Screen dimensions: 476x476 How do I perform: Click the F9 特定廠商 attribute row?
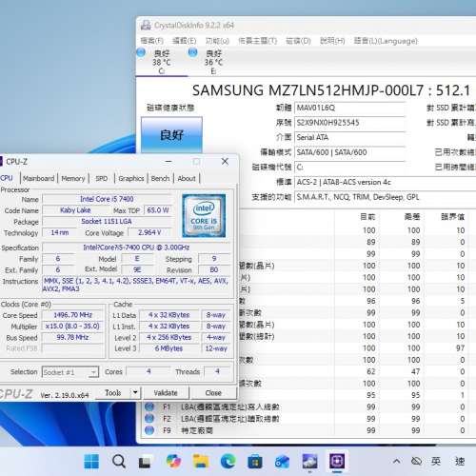coord(307,430)
